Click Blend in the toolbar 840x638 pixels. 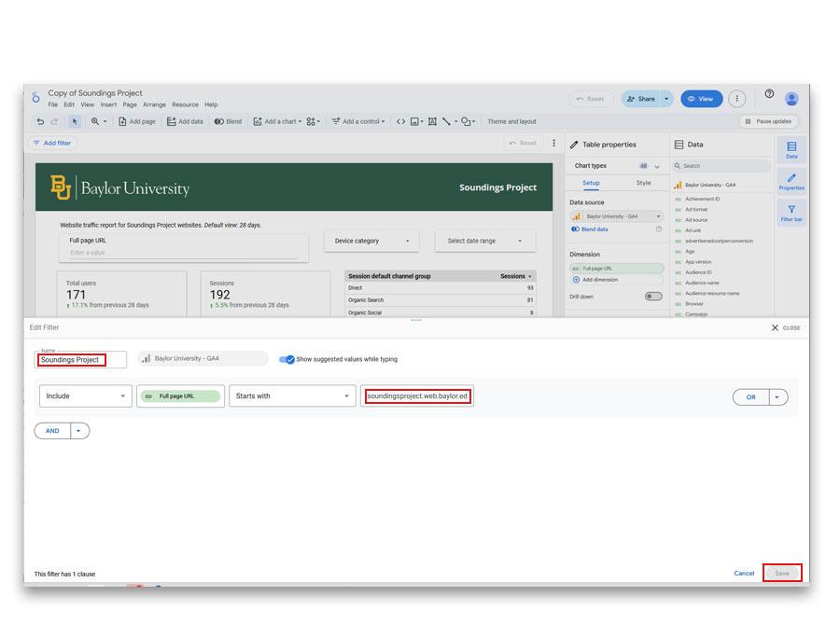point(228,121)
